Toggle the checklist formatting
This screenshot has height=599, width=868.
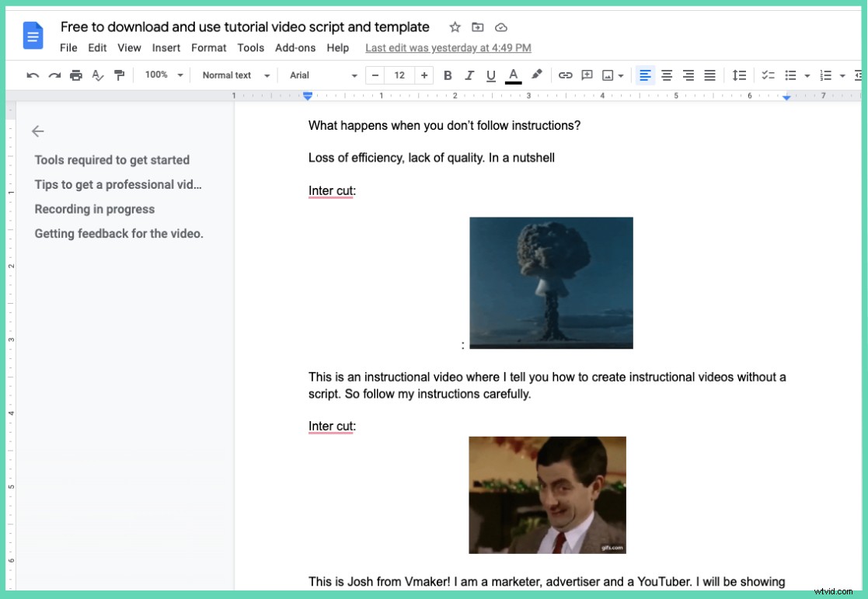pyautogui.click(x=769, y=75)
